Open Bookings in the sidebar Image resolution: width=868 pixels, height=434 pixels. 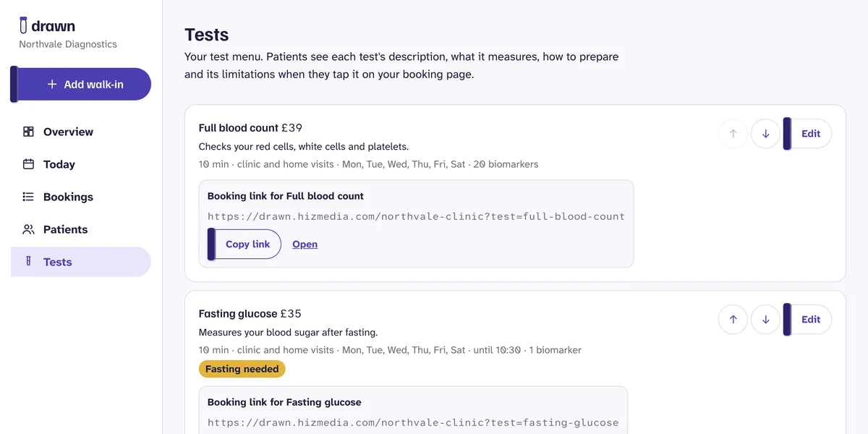81,197
